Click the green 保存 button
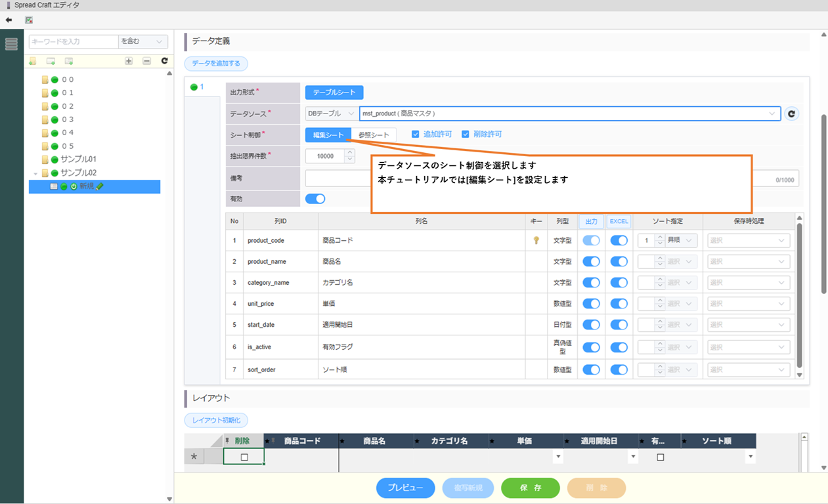The image size is (828, 504). pyautogui.click(x=530, y=488)
